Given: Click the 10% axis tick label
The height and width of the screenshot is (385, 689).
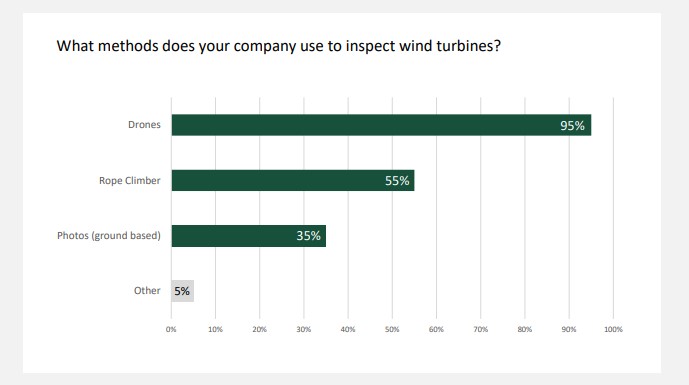Looking at the screenshot, I should pyautogui.click(x=215, y=329).
